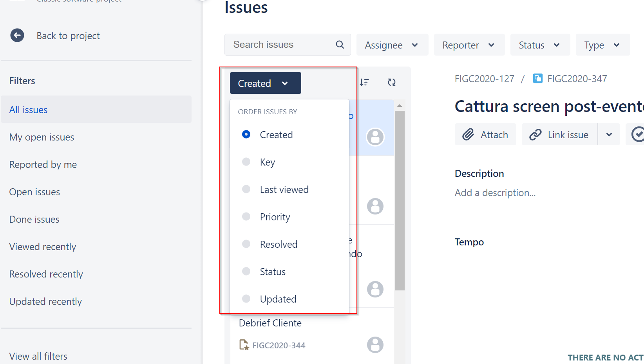Screen dimensions: 644x364
Task: Open the My open issues filter
Action: coord(42,137)
